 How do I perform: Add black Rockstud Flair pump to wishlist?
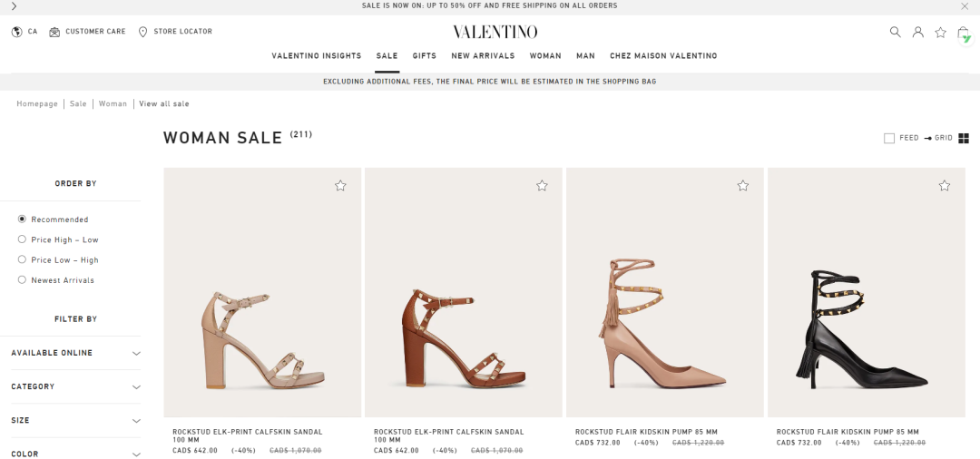coord(945,185)
